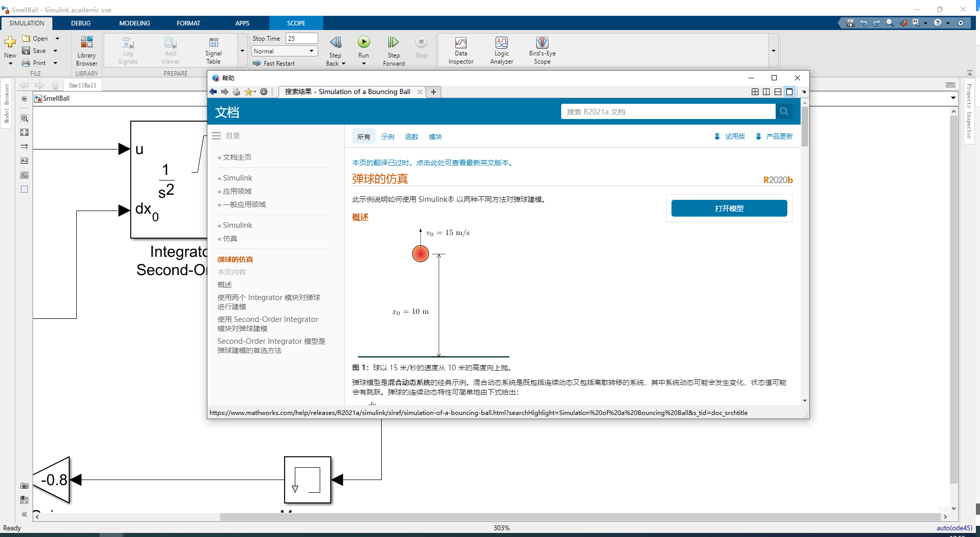The height and width of the screenshot is (537, 980).
Task: Open Bird's-Eye Scope
Action: click(542, 51)
